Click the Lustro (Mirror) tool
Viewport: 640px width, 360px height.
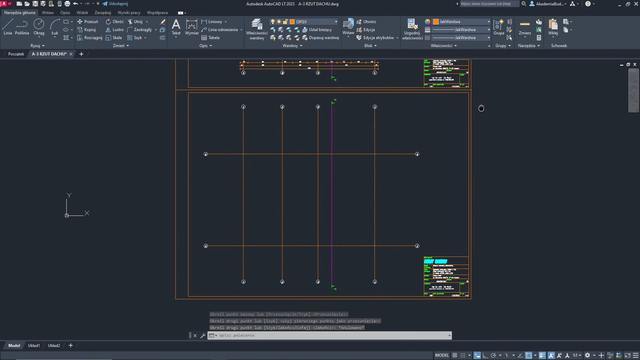115,30
